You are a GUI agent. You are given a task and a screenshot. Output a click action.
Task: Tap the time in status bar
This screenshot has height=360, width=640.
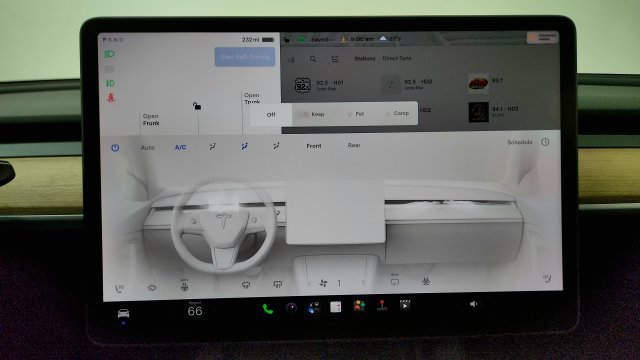coord(362,39)
